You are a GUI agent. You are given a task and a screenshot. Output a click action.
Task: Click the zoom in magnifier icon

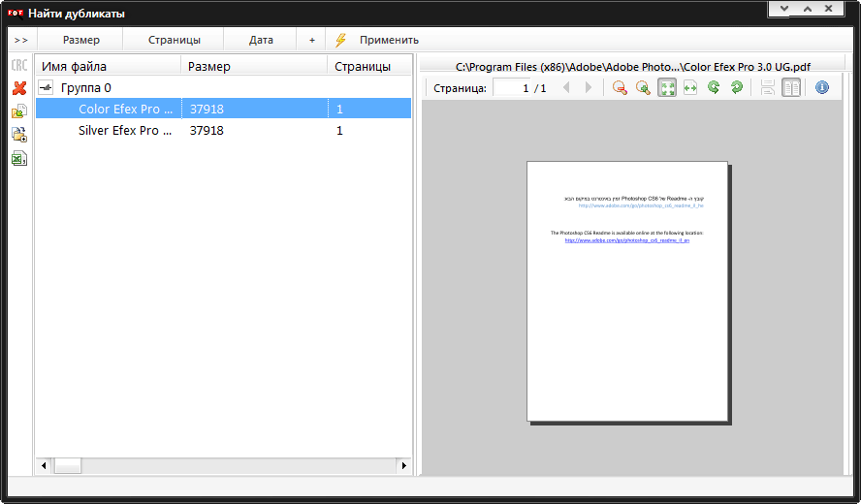pos(643,88)
